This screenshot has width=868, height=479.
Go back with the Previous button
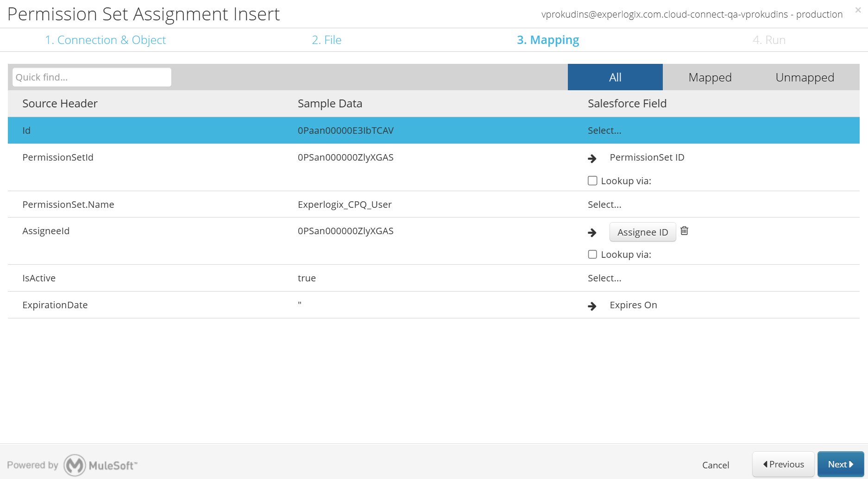(x=783, y=464)
